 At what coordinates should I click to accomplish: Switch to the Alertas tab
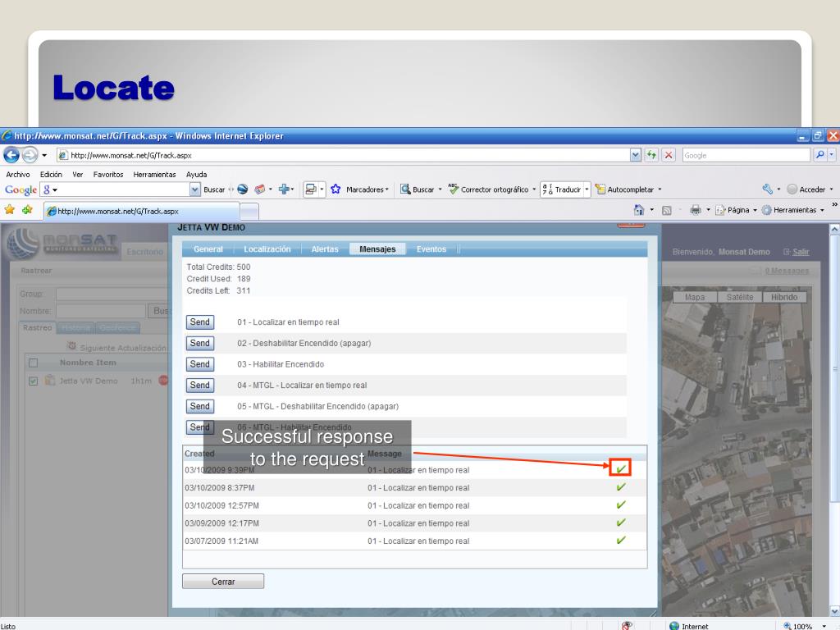(x=325, y=249)
